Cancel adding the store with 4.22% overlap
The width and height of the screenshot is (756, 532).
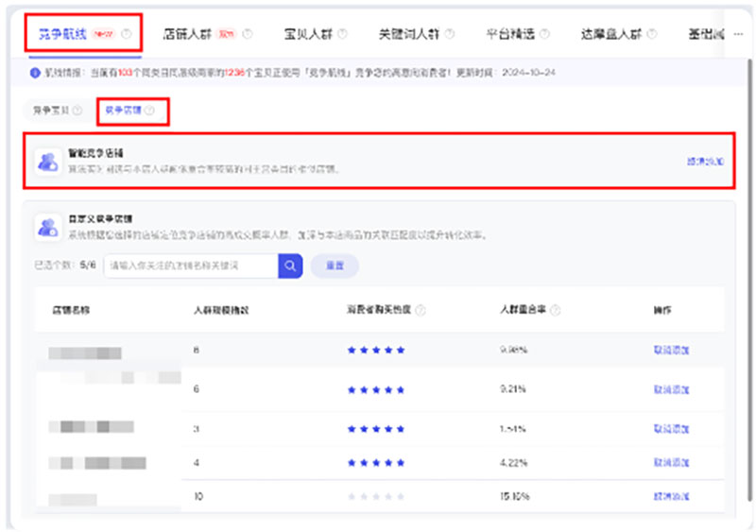[671, 462]
